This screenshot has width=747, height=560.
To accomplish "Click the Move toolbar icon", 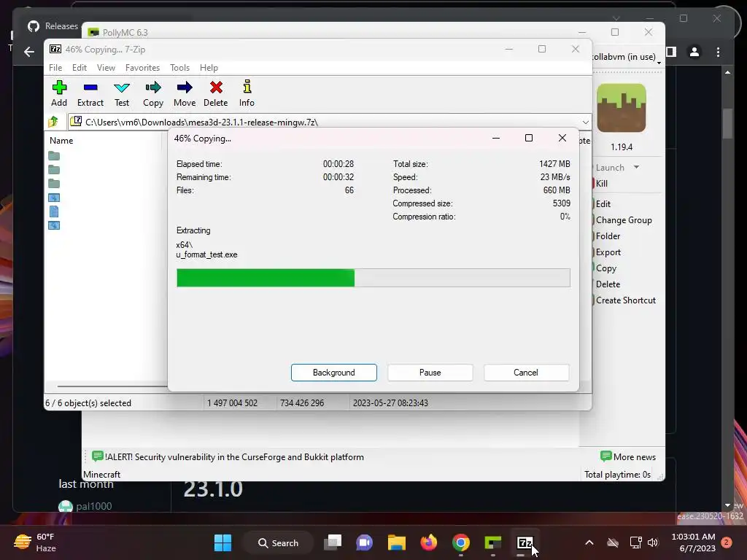I will [x=185, y=93].
